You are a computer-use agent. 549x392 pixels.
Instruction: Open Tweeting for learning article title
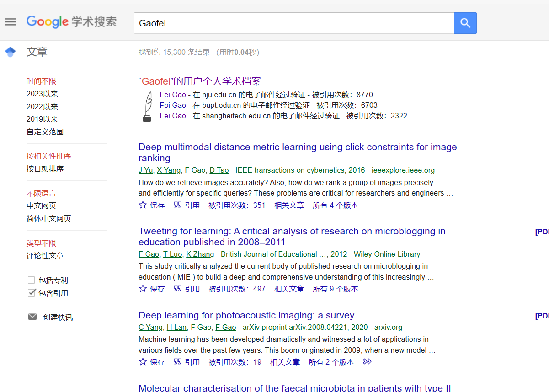(292, 237)
